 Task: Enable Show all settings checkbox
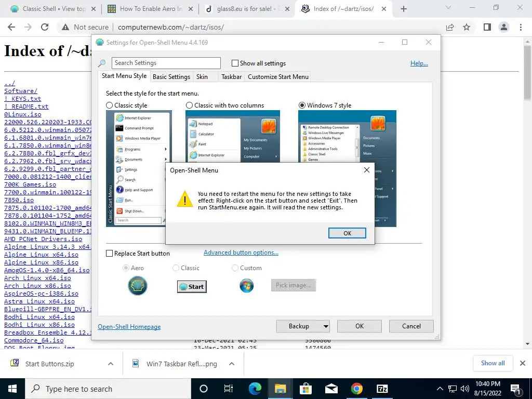[x=235, y=63]
